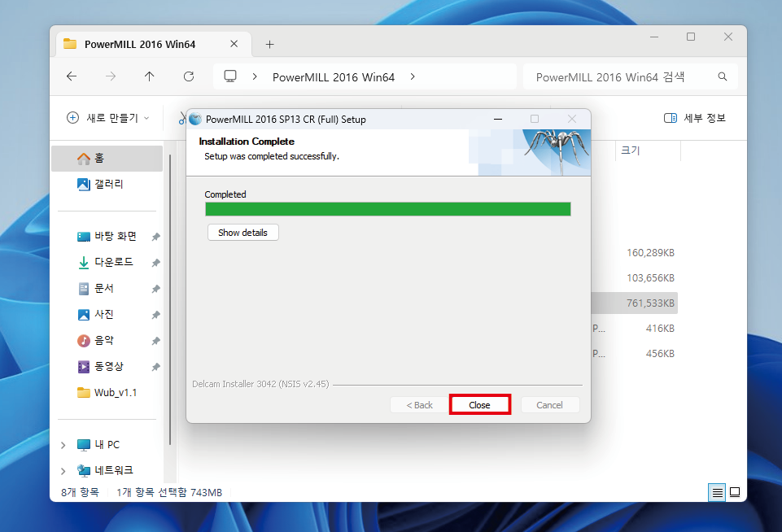
Task: Expand 네트워크 tree node
Action: coord(63,471)
